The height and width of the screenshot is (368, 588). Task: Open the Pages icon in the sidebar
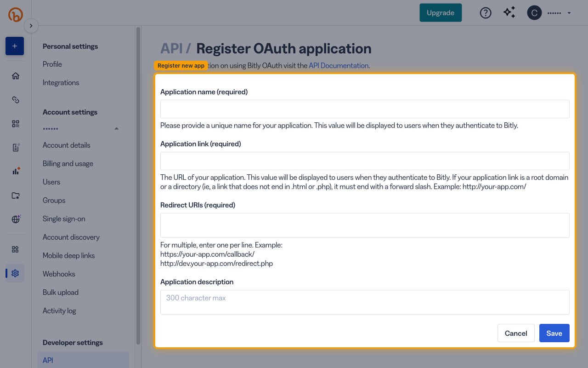click(x=16, y=148)
